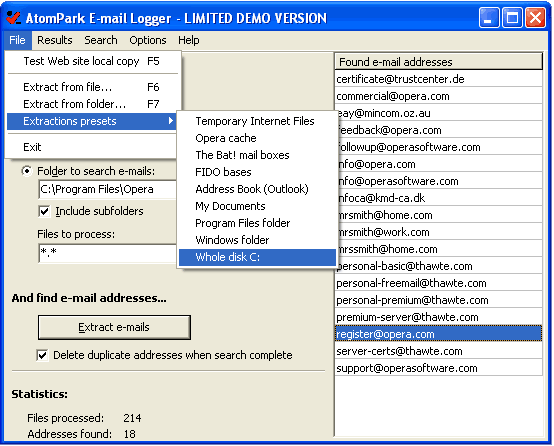Screen dimensions: 554x446
Task: Pick The Bat! mail boxes preset
Action: [257, 155]
